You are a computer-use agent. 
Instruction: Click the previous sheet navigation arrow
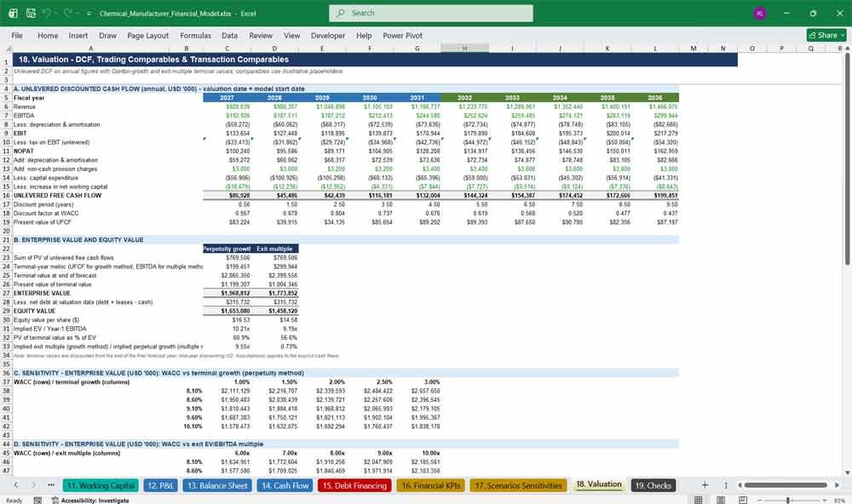click(15, 485)
